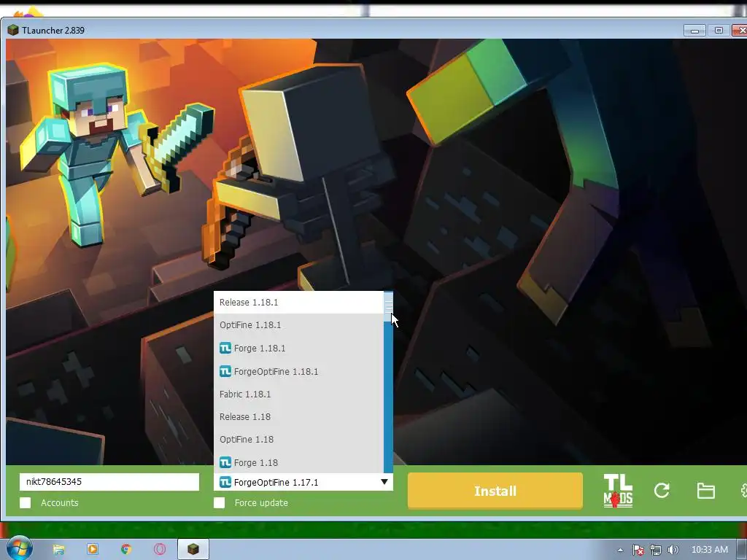Pick OptiFine 1.18 entry
Viewport: 747px width, 560px height.
point(298,440)
